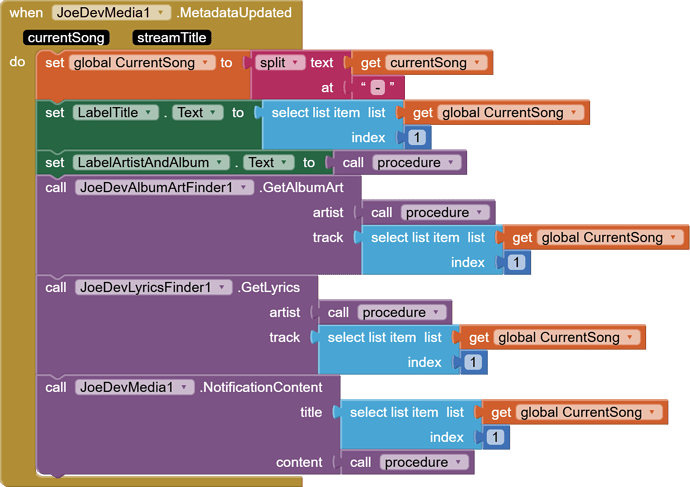Edit index number in GetAlbumArt track block

click(516, 263)
